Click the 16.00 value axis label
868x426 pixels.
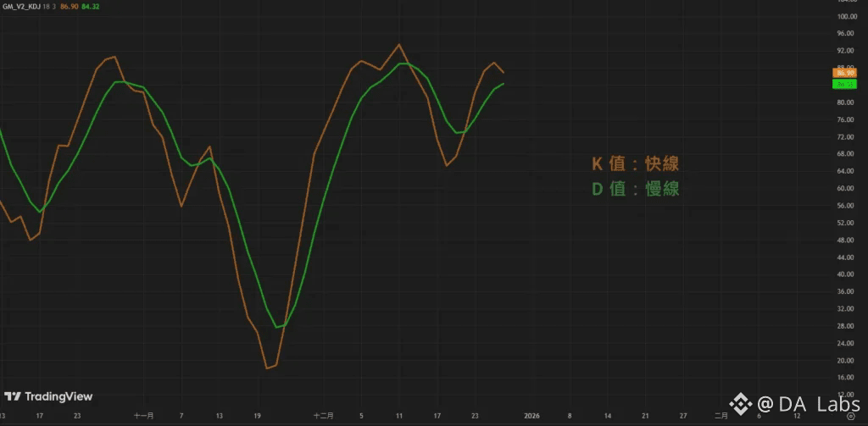[847, 378]
